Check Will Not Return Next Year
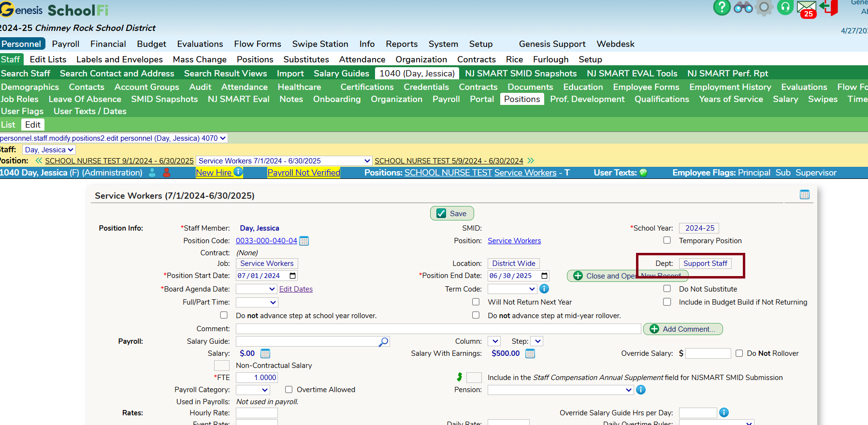This screenshot has width=868, height=425. click(476, 302)
